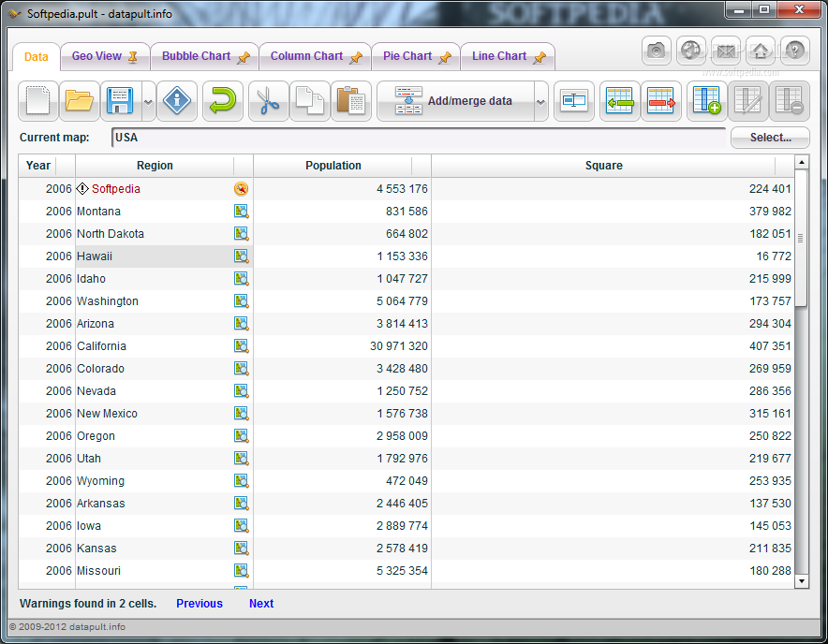The height and width of the screenshot is (644, 828).
Task: Cut selection with the scissors icon
Action: 268,101
